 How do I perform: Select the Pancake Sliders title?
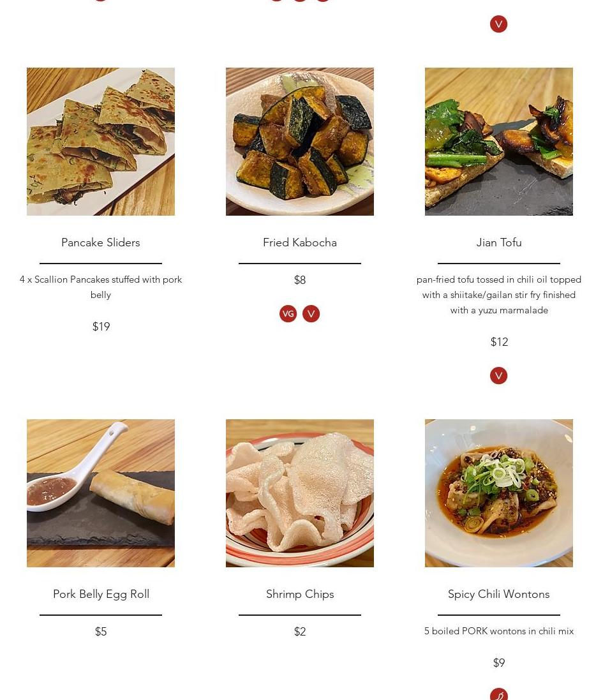pos(101,242)
